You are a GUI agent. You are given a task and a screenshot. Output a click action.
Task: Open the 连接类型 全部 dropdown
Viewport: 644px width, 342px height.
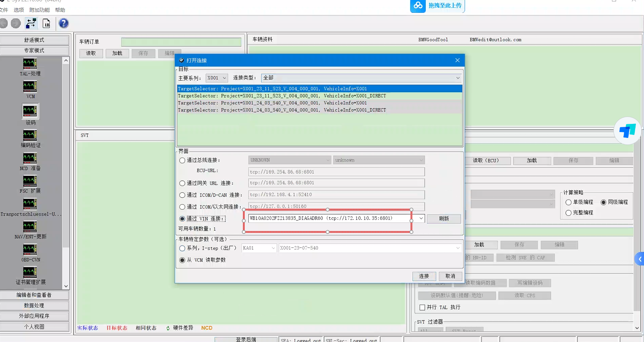click(x=361, y=78)
